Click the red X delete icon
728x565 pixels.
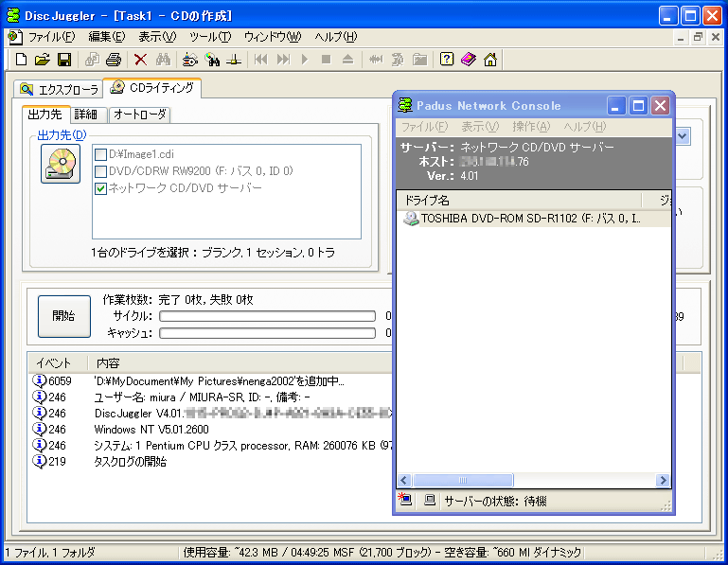click(x=140, y=60)
